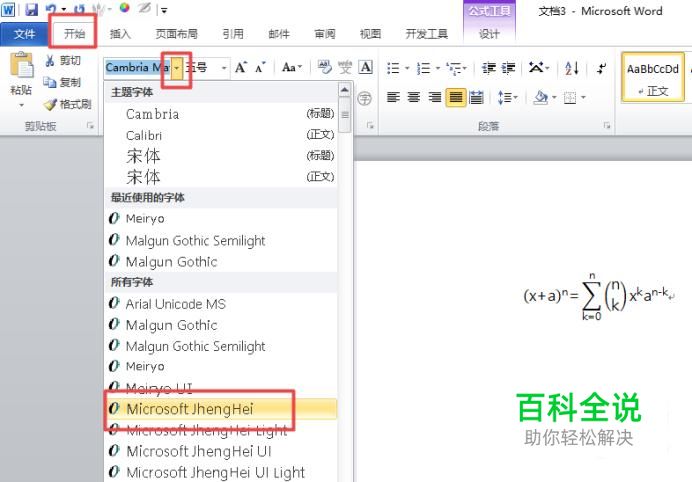Open the Bullets library dropdown arrow
692x482 pixels.
click(407, 68)
